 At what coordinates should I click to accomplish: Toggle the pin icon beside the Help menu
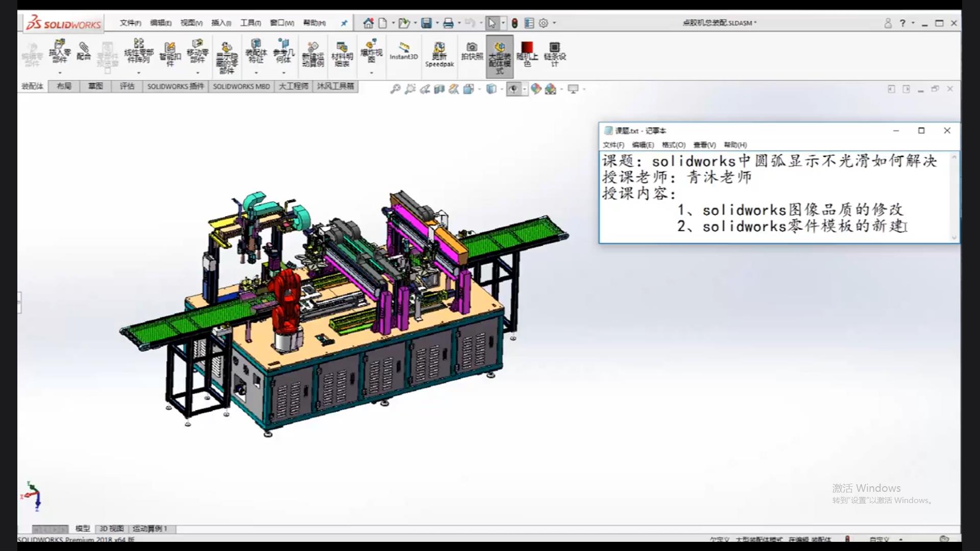(x=344, y=23)
